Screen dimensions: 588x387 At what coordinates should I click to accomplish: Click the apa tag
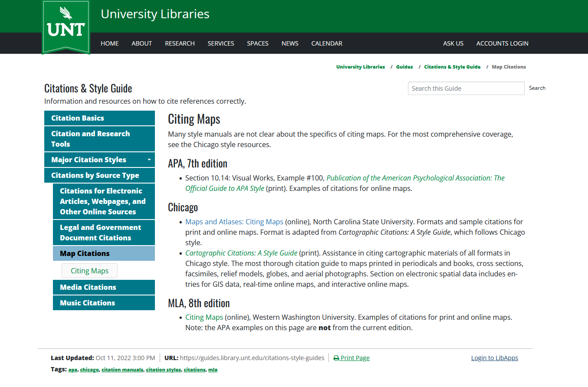[73, 370]
